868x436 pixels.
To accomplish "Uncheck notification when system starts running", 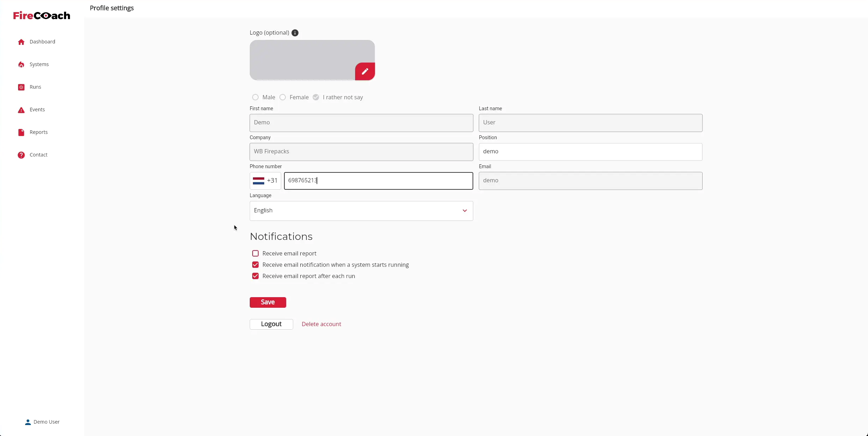I will click(255, 265).
